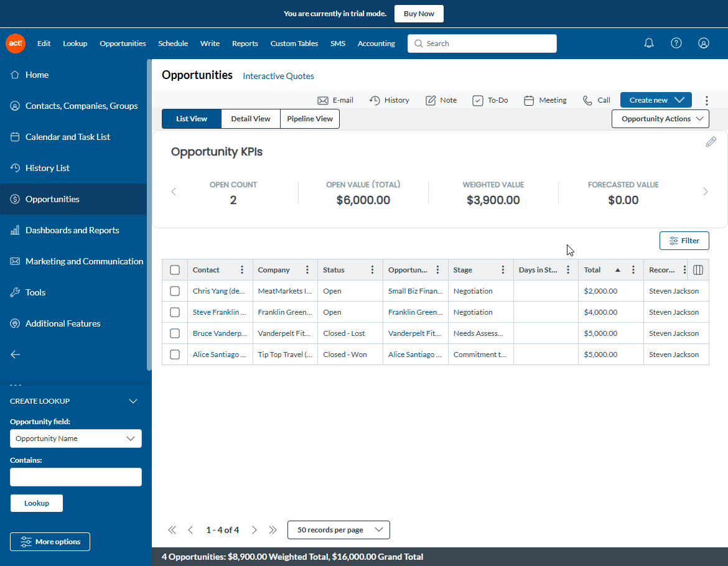
Task: Select the Bruce Vanderpelt row checkbox
Action: click(x=175, y=333)
